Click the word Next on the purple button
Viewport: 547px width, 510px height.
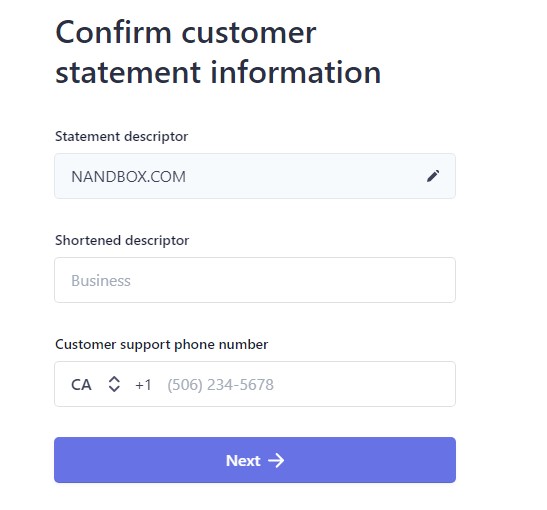coord(243,461)
